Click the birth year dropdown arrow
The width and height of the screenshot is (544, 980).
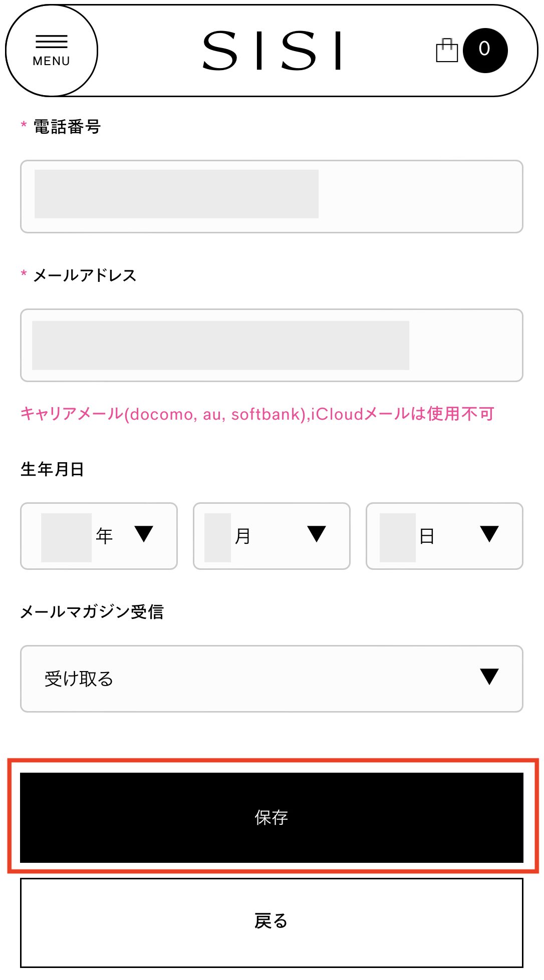pyautogui.click(x=144, y=534)
